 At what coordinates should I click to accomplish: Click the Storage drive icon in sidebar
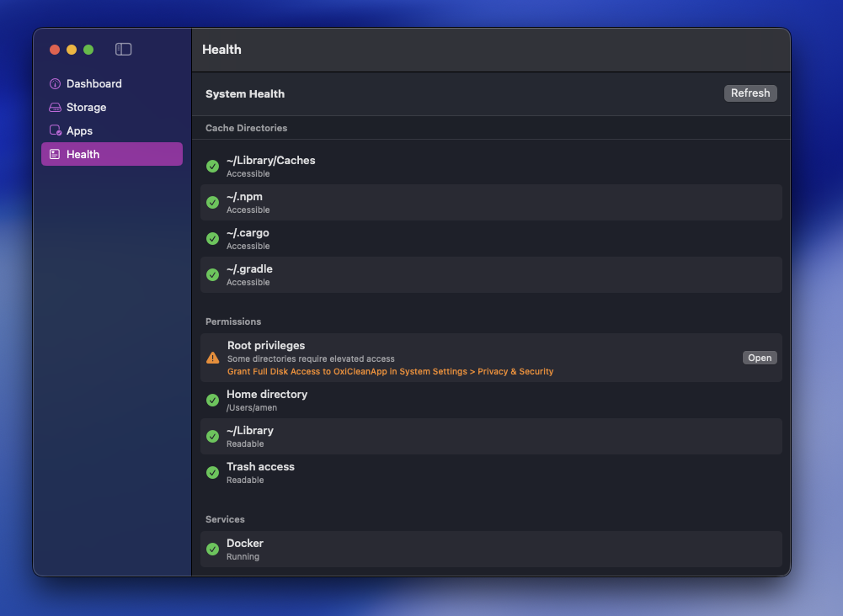54,107
